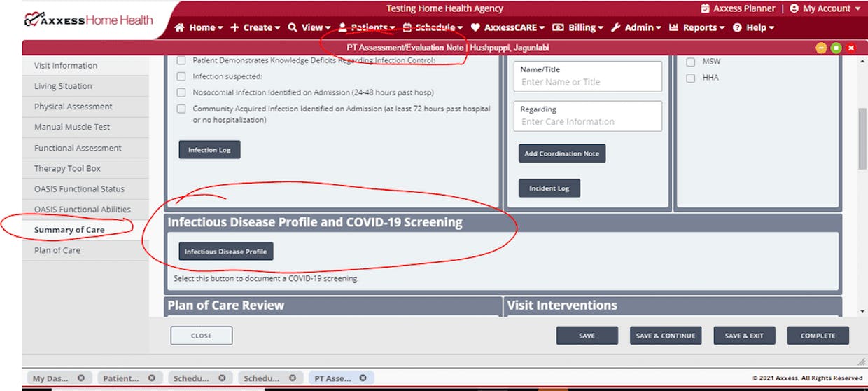The width and height of the screenshot is (868, 391).
Task: Click Save & Continue
Action: coord(666,336)
